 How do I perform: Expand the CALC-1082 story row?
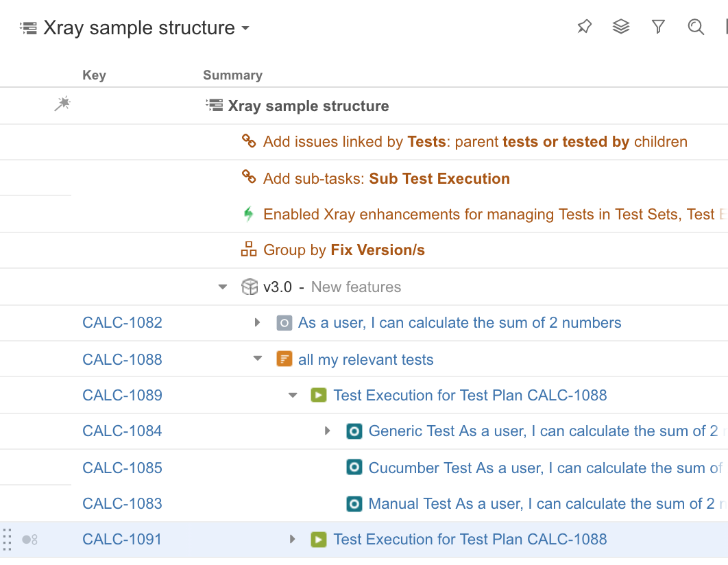(257, 323)
